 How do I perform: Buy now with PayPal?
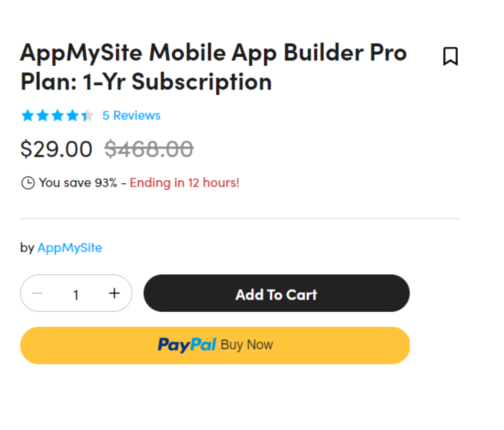click(215, 345)
